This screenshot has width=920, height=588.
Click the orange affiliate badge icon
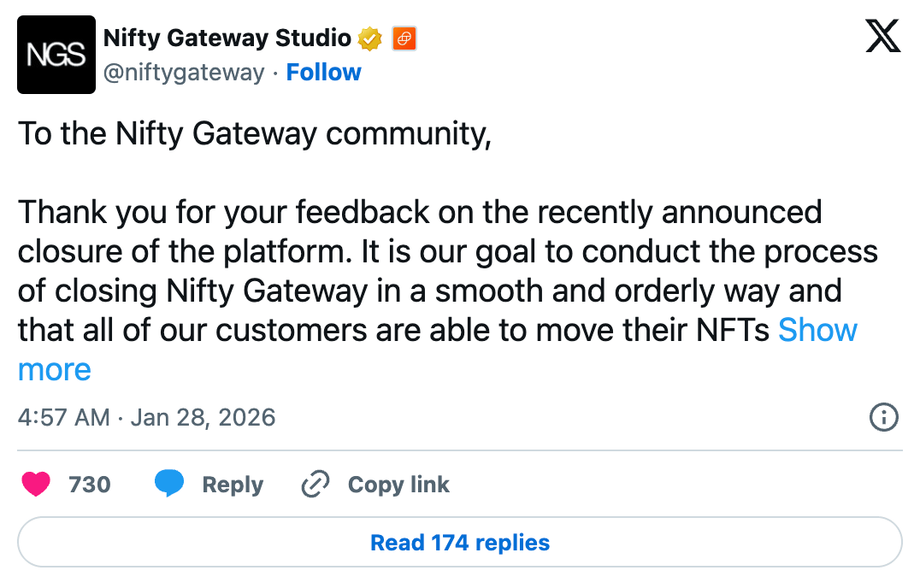[x=404, y=38]
